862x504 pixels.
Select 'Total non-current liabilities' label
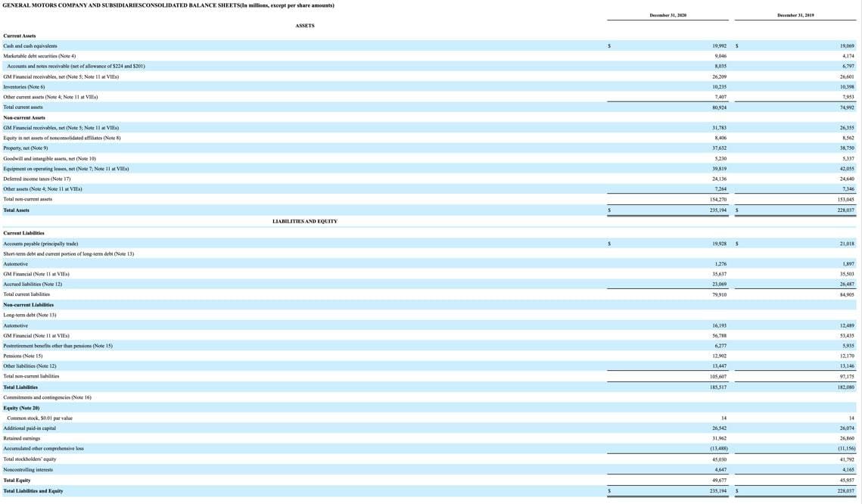click(x=31, y=377)
